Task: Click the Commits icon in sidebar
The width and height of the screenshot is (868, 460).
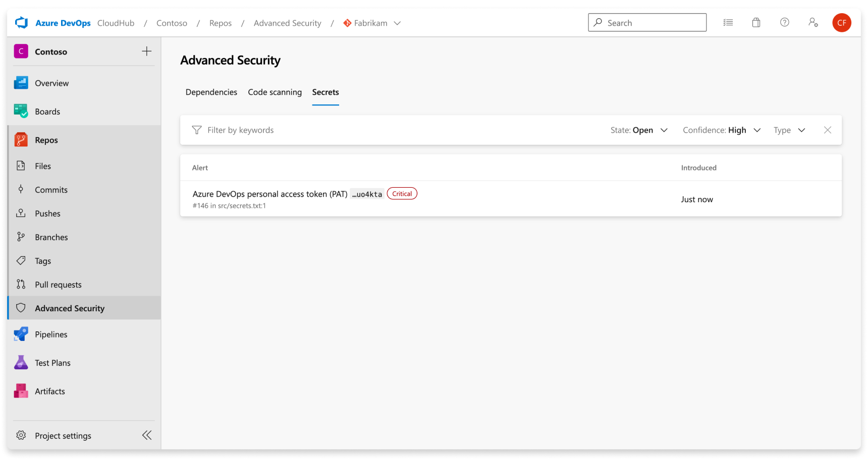Action: point(21,189)
